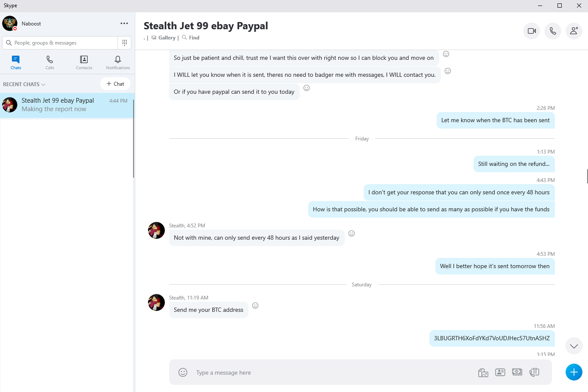Schedule a call icon in composer
Image resolution: width=588 pixels, height=392 pixels.
pyautogui.click(x=534, y=372)
